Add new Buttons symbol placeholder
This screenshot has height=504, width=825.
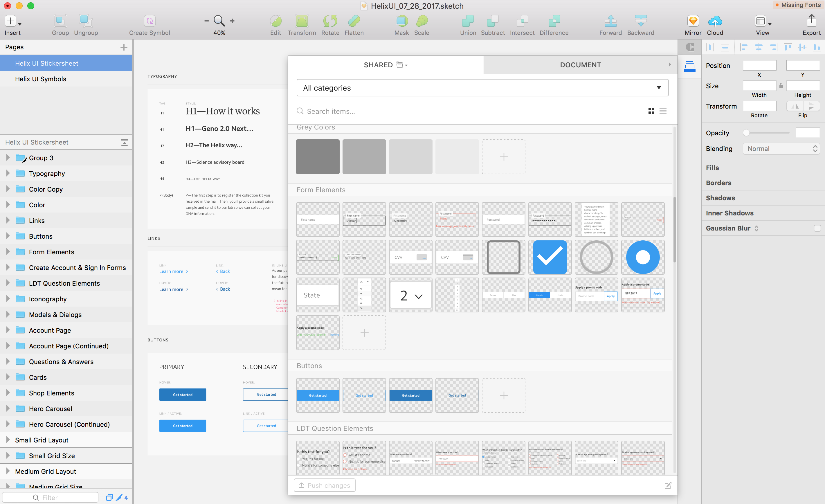point(503,395)
